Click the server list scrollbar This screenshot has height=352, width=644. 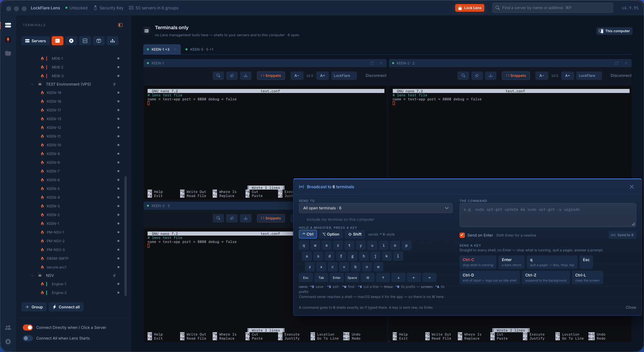coord(126,236)
